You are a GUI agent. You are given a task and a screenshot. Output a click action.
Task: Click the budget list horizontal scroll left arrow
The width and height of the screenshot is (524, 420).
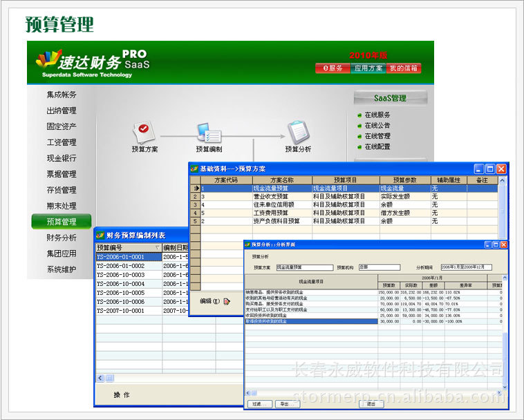(100, 379)
